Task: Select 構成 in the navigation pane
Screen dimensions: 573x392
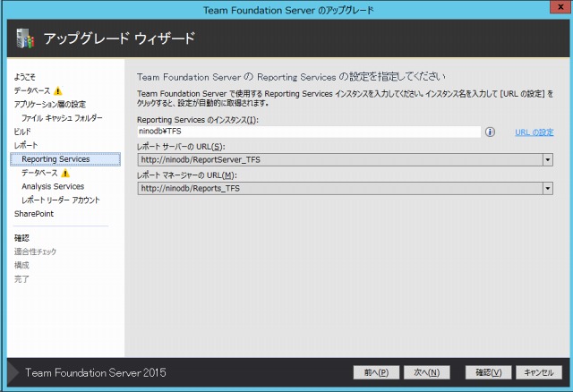Action: click(21, 265)
